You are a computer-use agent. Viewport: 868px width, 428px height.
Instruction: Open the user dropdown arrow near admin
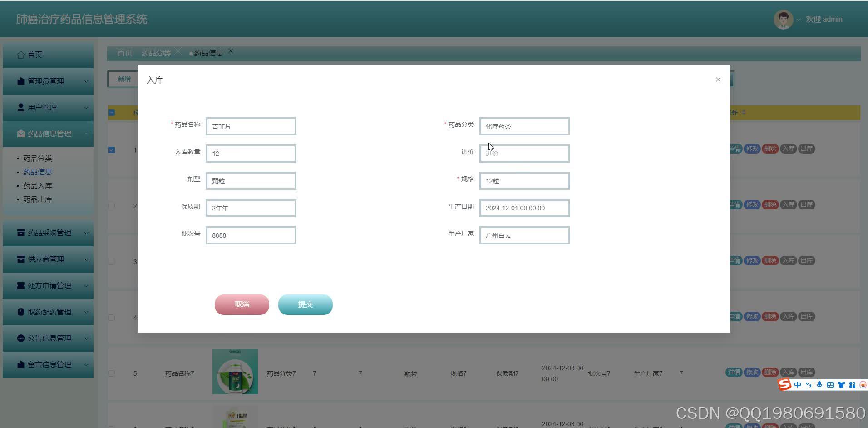pos(799,20)
